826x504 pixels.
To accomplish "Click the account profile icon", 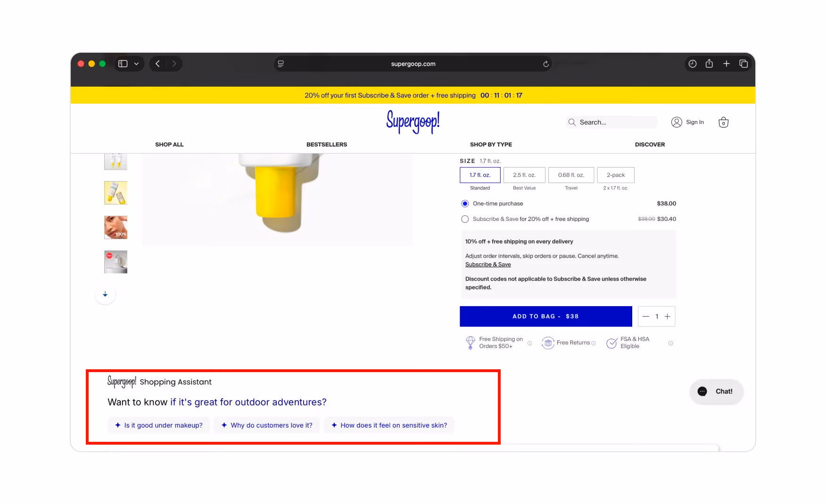I will (x=677, y=122).
